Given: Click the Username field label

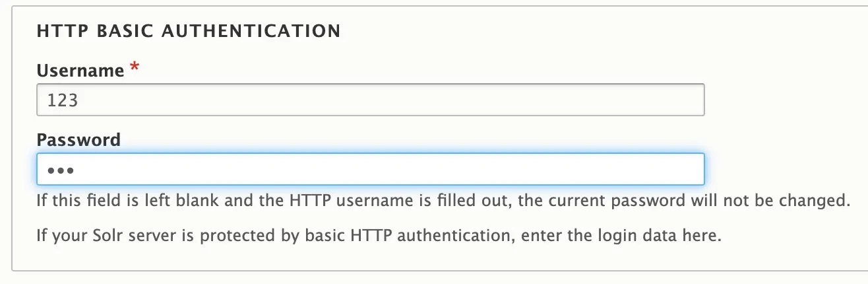Looking at the screenshot, I should [x=80, y=70].
